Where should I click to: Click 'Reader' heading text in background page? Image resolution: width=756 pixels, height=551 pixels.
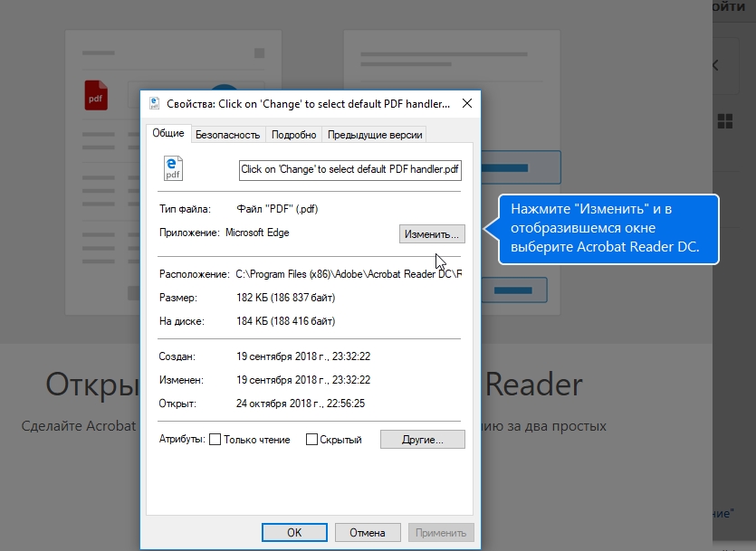534,385
